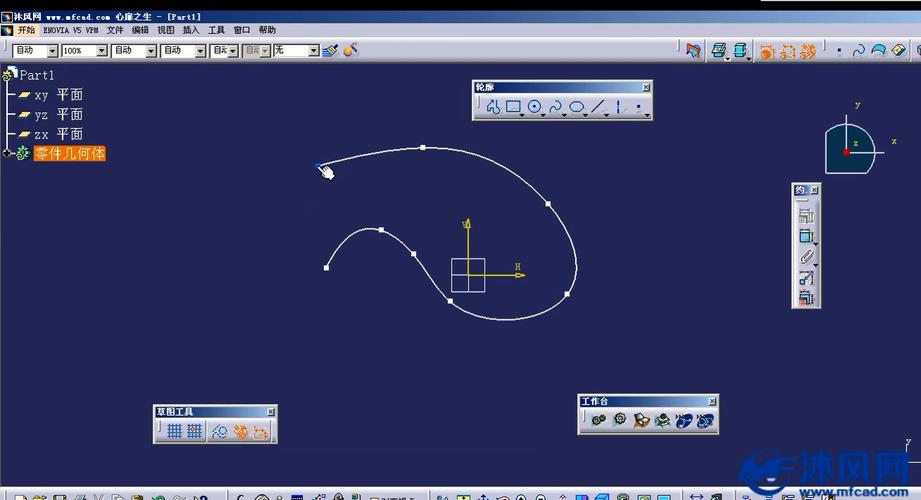This screenshot has height=500, width=921.
Task: Toggle the Grid display in 草图工具
Action: click(x=174, y=431)
